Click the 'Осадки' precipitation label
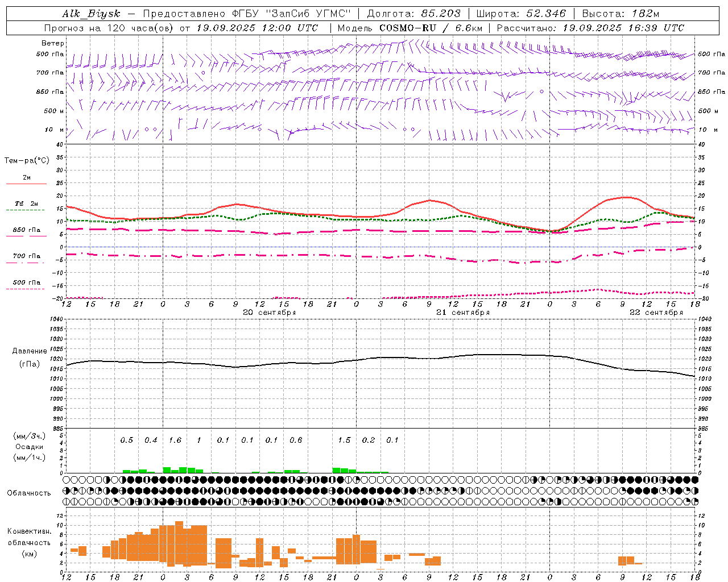This screenshot has height=582, width=728. point(29,447)
